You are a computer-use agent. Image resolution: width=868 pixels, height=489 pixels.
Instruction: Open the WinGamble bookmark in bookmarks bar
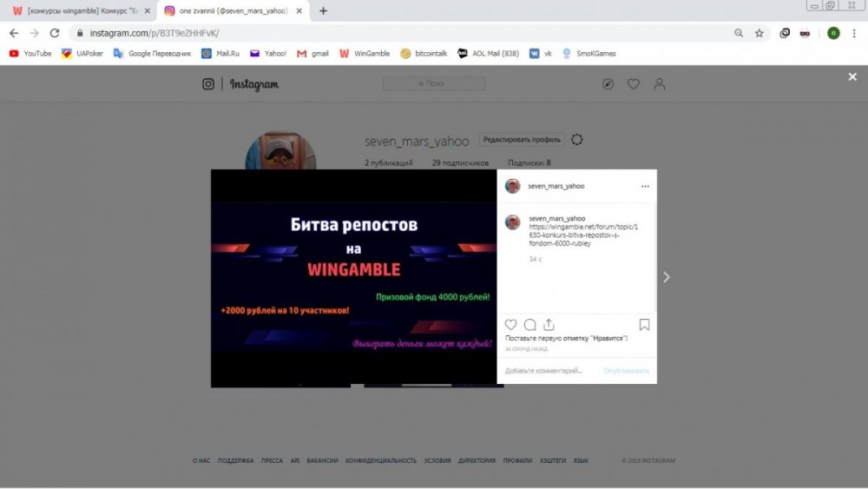pyautogui.click(x=365, y=53)
